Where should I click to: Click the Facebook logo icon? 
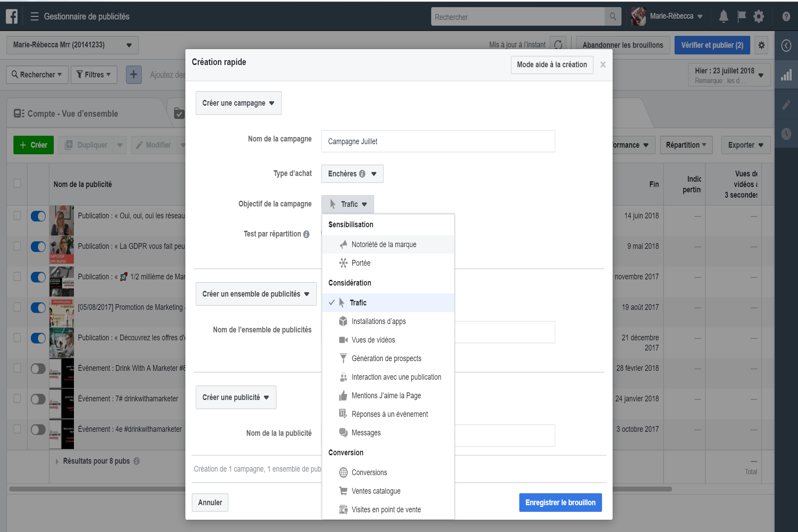coord(12,17)
